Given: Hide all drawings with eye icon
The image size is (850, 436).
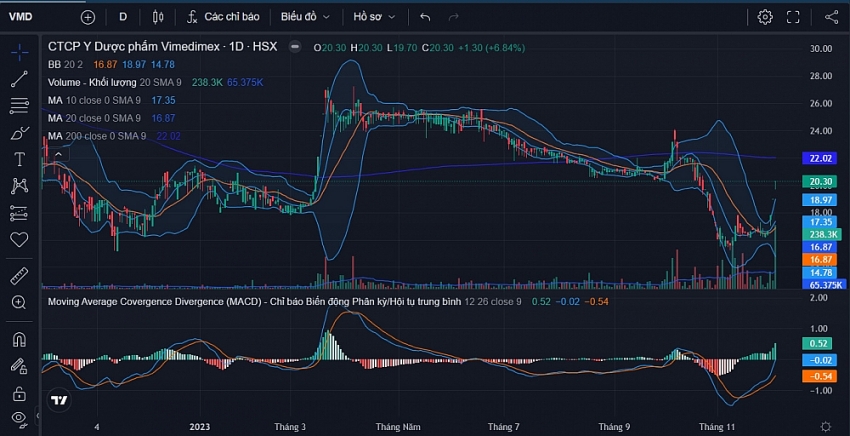Looking at the screenshot, I should coord(19,418).
